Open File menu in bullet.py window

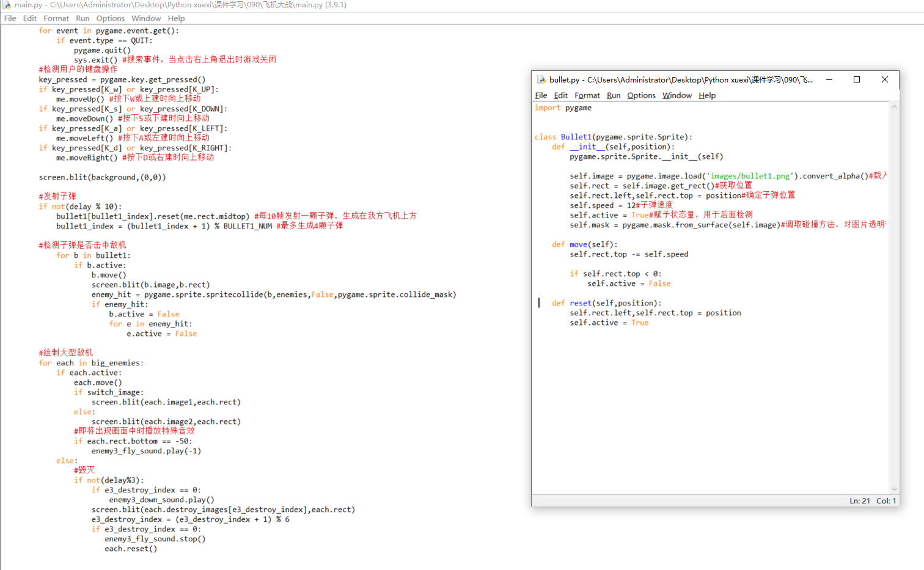541,95
